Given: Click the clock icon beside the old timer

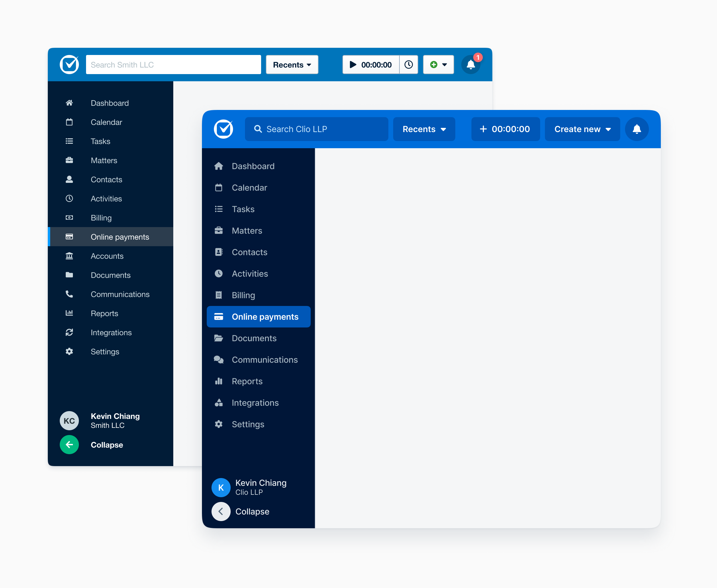Looking at the screenshot, I should 408,64.
